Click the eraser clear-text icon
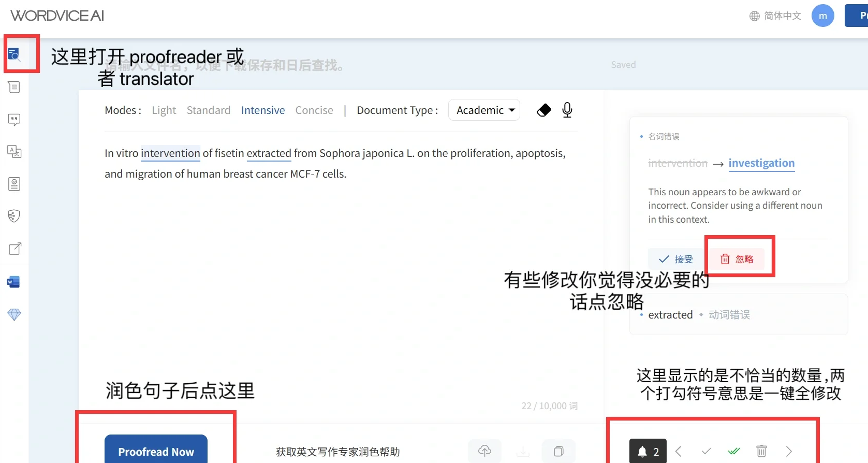The height and width of the screenshot is (463, 868). tap(544, 110)
